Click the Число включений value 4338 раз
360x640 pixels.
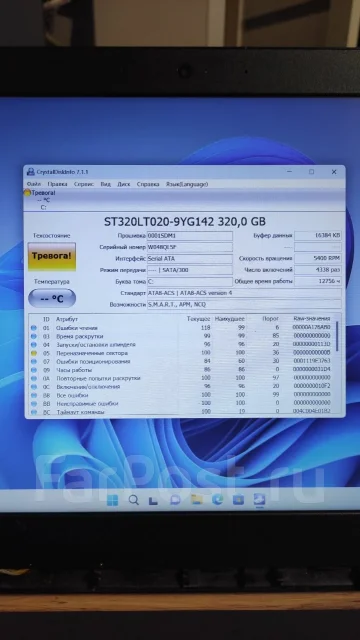[x=318, y=270]
